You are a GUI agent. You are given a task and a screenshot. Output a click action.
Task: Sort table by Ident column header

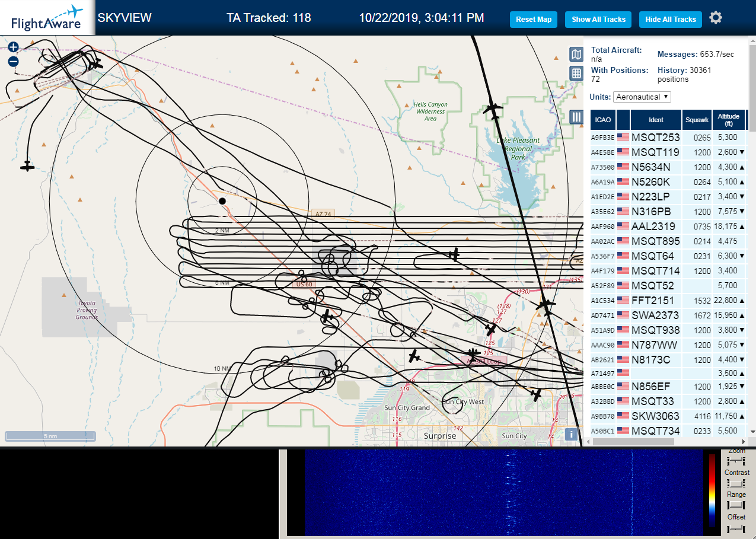[656, 120]
